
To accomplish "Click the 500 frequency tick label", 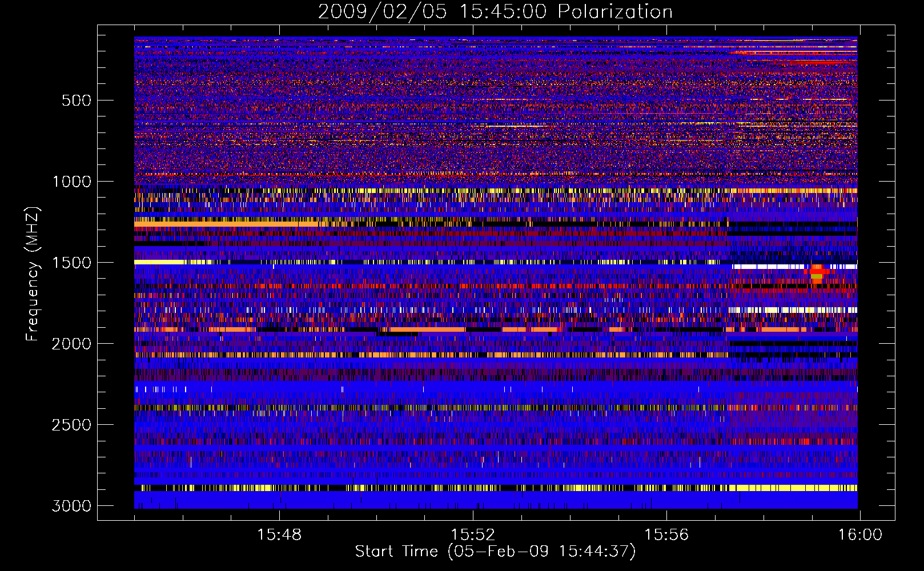I will coord(77,100).
